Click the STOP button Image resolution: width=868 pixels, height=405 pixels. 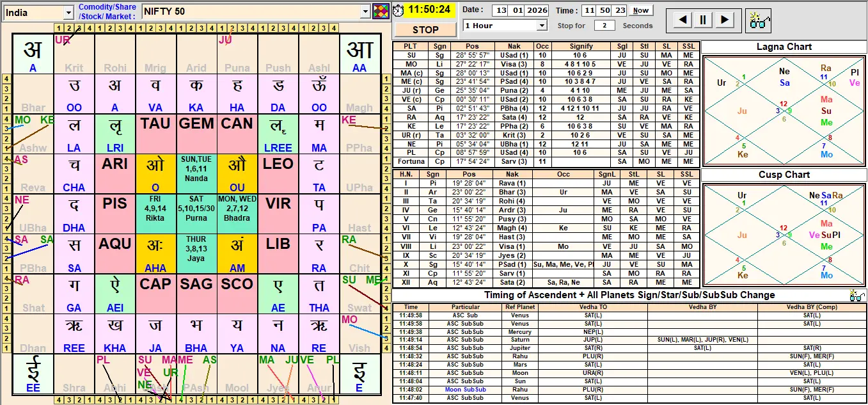click(x=425, y=29)
